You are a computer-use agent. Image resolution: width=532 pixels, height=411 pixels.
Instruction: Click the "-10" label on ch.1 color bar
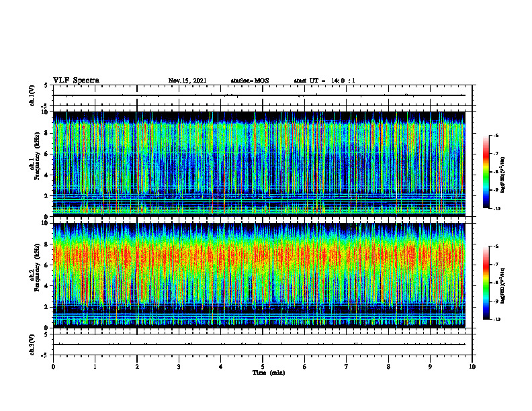coord(497,209)
